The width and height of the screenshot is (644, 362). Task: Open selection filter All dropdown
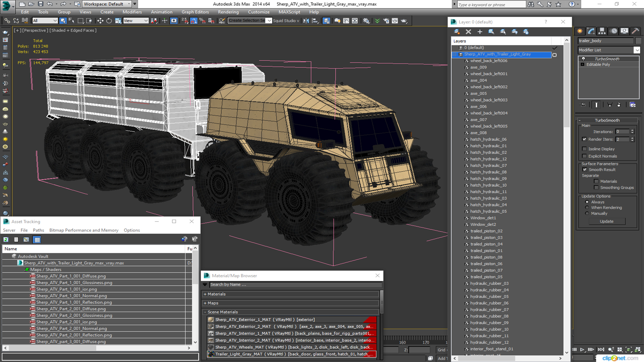tap(45, 21)
